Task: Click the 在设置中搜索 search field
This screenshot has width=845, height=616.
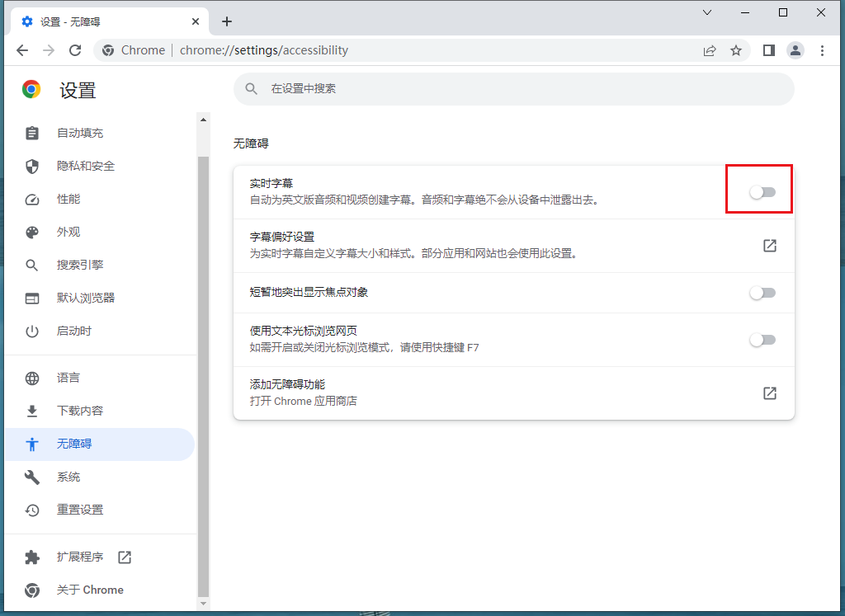Action: pyautogui.click(x=513, y=89)
